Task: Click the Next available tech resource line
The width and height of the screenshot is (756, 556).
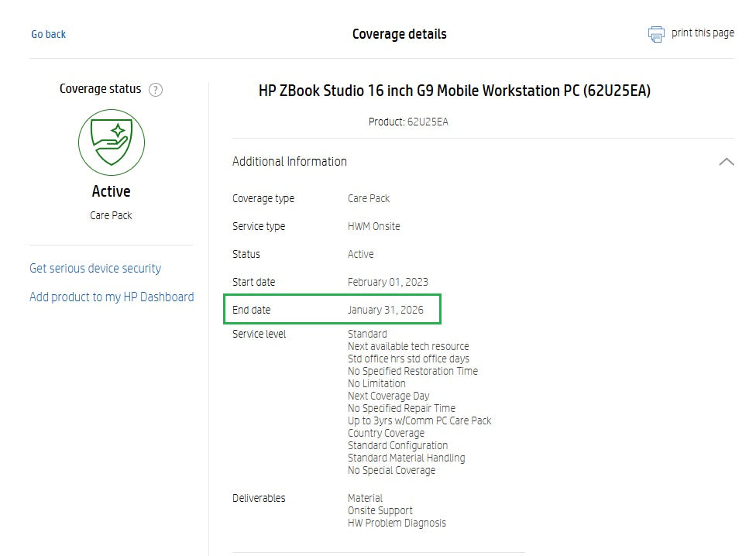Action: [408, 346]
